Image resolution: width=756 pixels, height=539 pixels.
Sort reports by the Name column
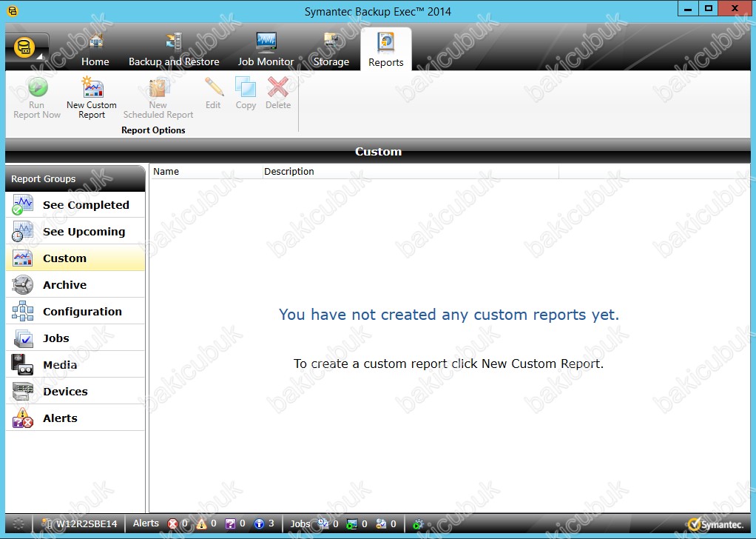206,171
